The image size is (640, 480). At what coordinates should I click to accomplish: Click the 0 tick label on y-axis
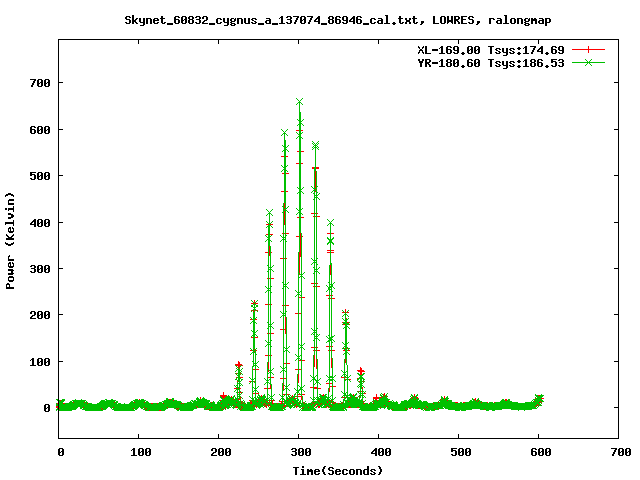(47, 408)
